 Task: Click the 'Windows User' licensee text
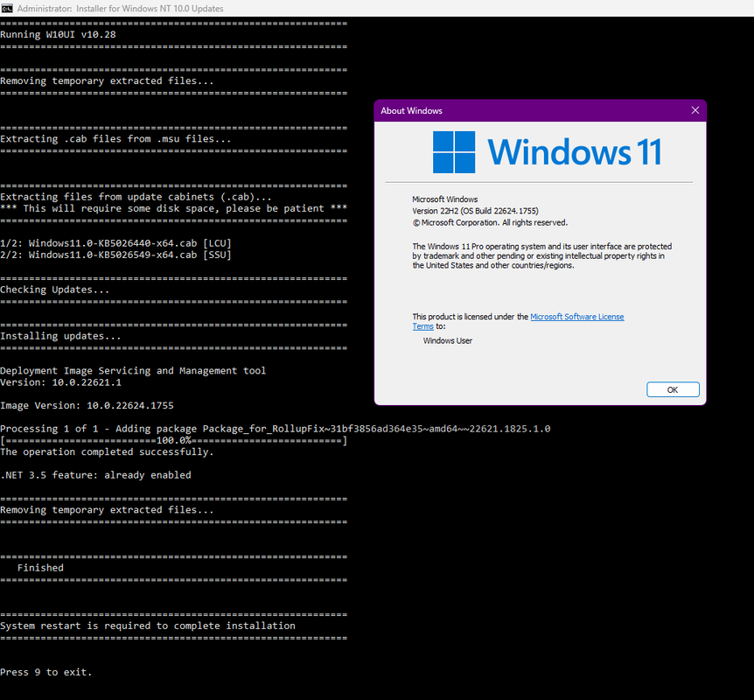click(x=448, y=340)
